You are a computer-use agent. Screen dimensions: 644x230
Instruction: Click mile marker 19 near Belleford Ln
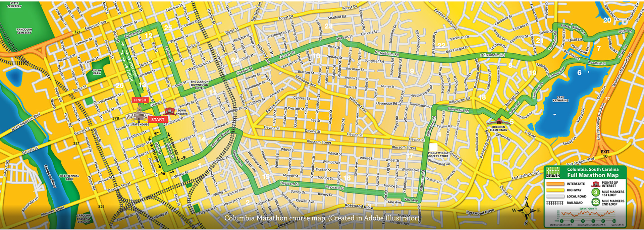pyautogui.click(x=533, y=73)
